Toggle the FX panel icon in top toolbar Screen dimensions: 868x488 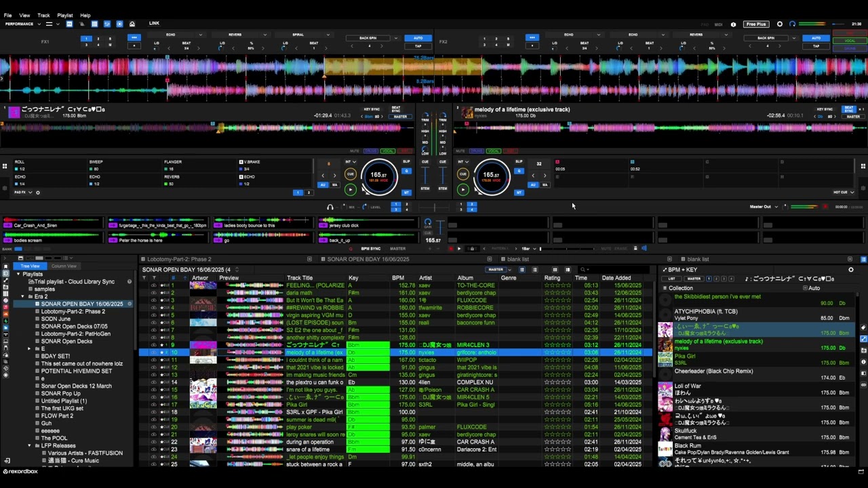(68, 24)
